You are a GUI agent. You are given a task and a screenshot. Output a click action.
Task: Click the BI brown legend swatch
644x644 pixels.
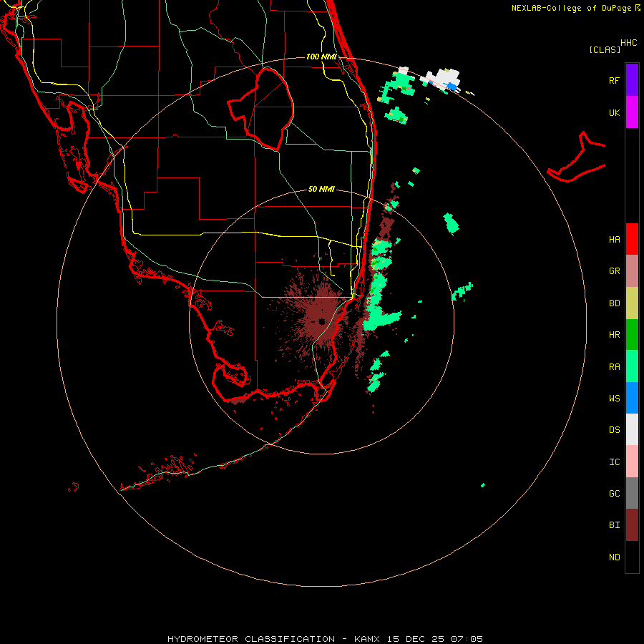coord(632,525)
